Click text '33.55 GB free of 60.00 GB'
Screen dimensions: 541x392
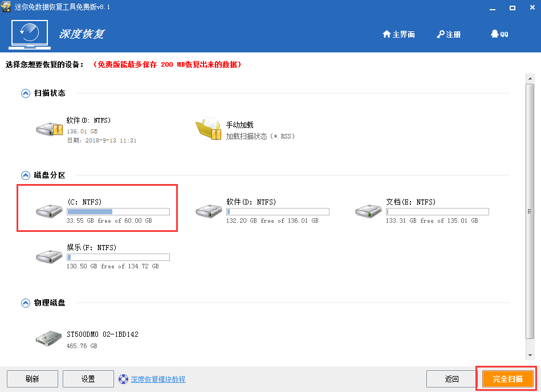click(109, 220)
